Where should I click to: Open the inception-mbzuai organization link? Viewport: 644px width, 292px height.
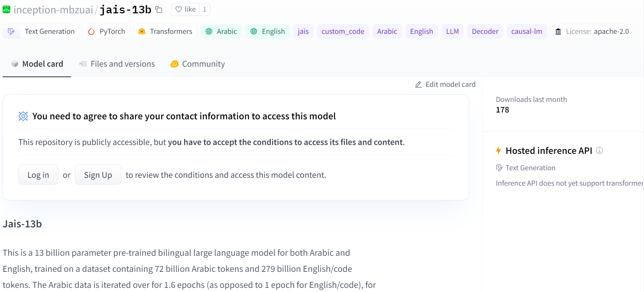(53, 10)
